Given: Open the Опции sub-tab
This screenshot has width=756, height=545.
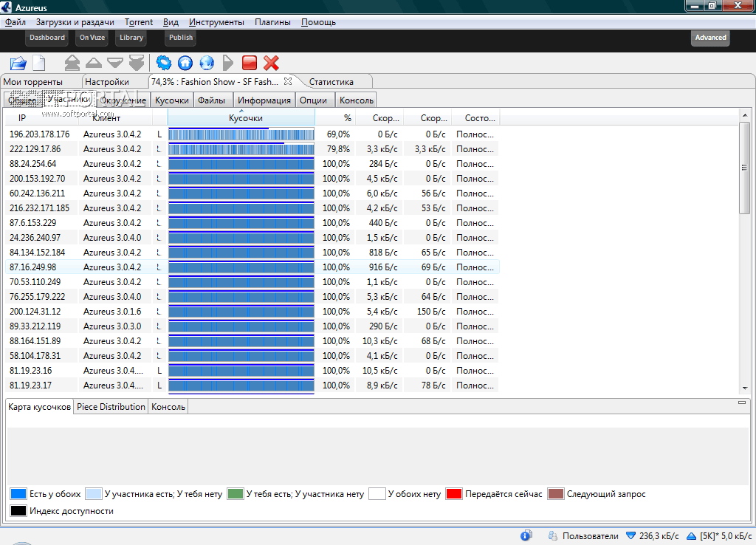Looking at the screenshot, I should (x=313, y=100).
